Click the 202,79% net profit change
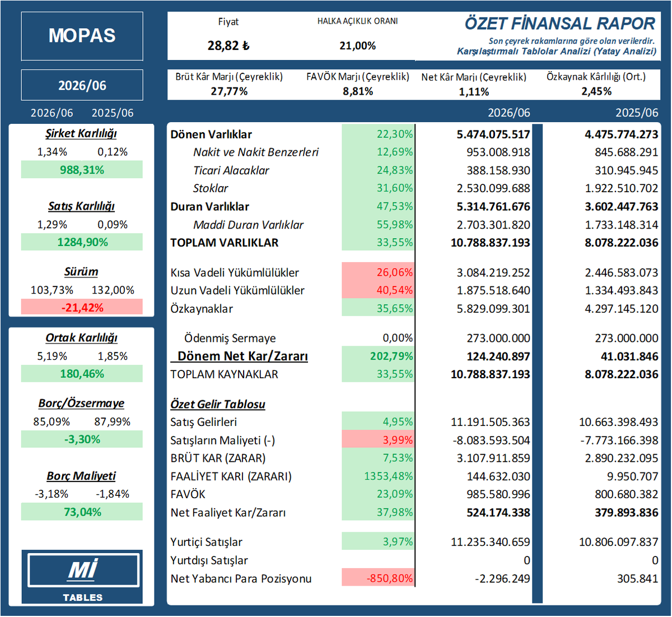Image resolution: width=672 pixels, height=617 pixels. pos(378,356)
